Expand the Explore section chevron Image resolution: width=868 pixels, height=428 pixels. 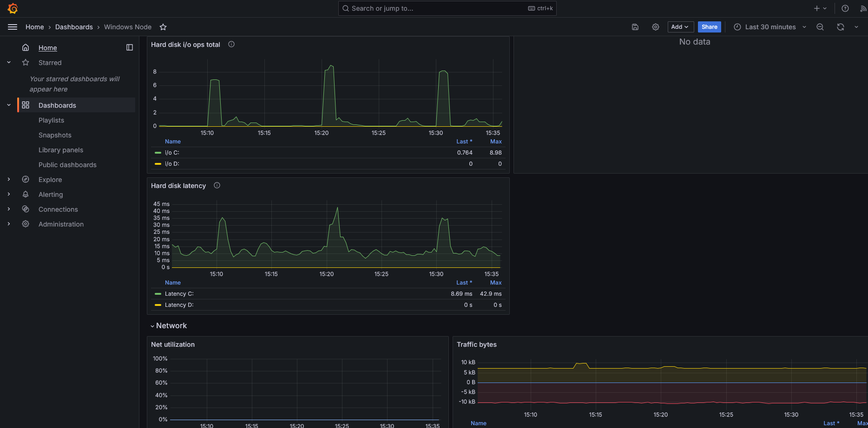coord(9,179)
